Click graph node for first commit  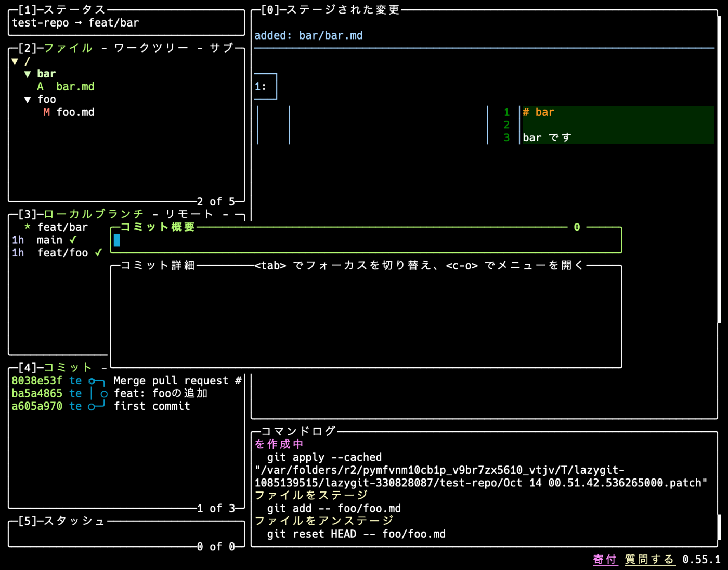pyautogui.click(x=92, y=407)
